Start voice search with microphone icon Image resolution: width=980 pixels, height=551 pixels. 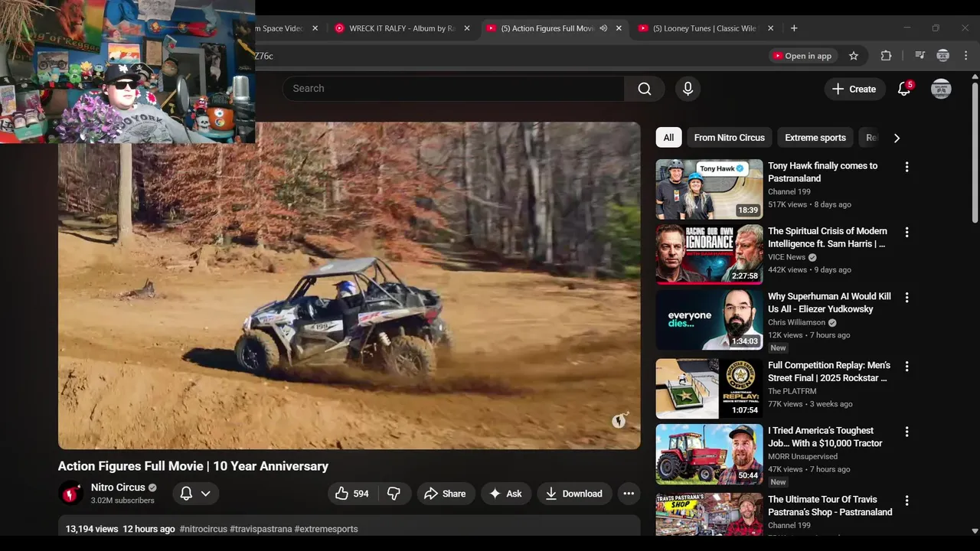point(688,89)
